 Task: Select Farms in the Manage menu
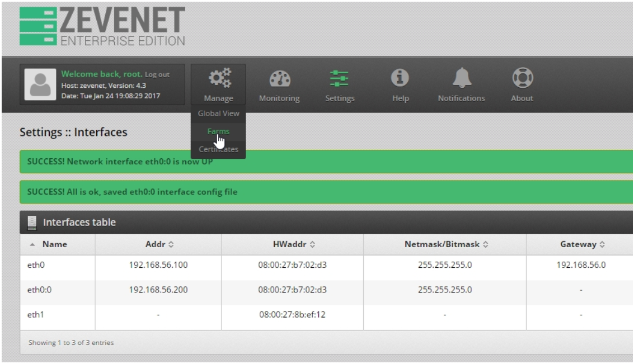click(x=218, y=131)
